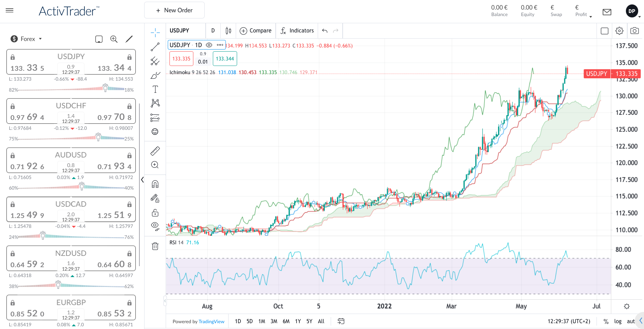Open the mail messages icon

(x=607, y=12)
